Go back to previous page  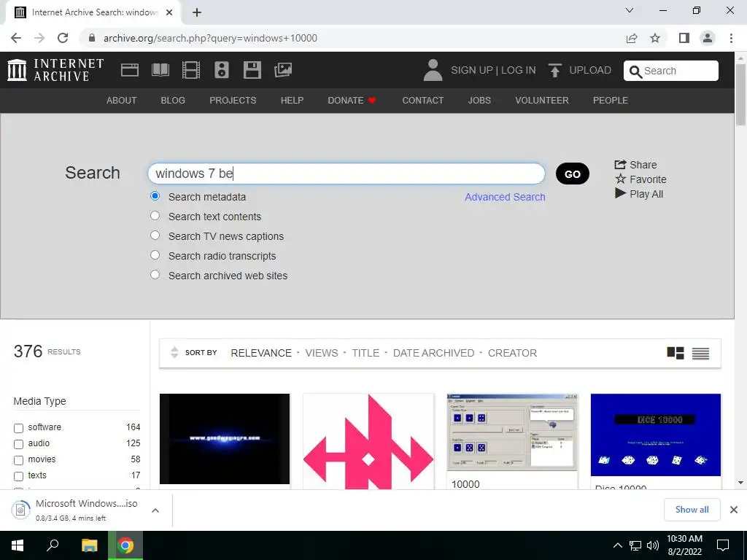pos(16,38)
